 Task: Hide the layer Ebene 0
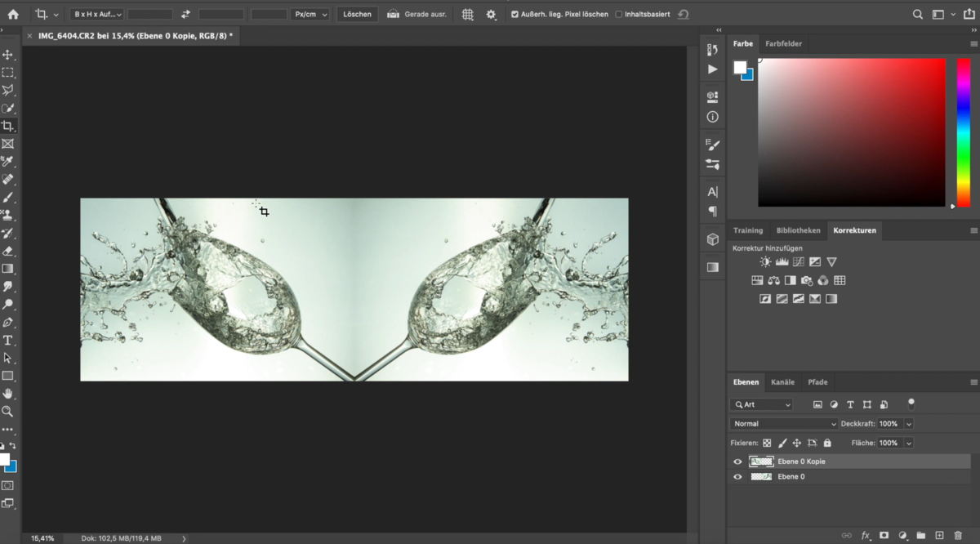point(737,476)
